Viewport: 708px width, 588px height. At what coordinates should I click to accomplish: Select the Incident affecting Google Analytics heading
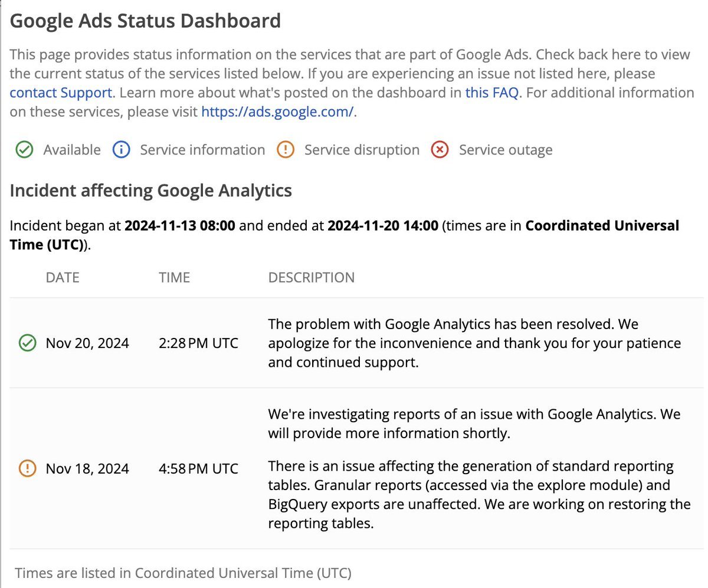coord(150,190)
